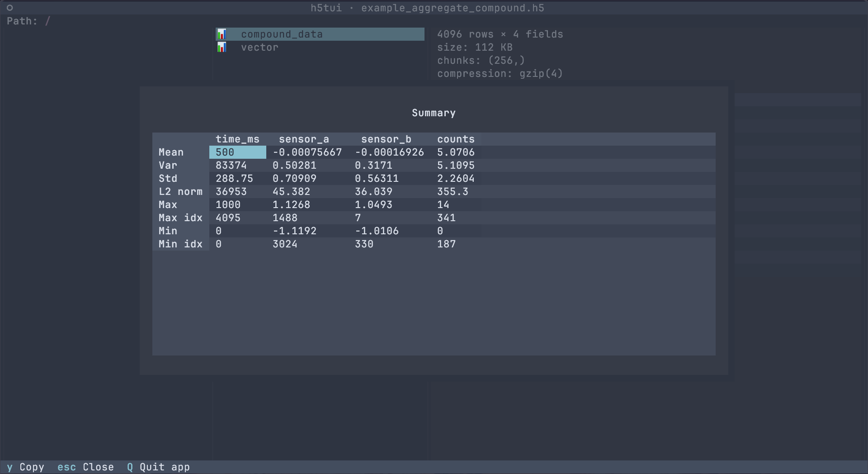Click the time_ms column header
The width and height of the screenshot is (868, 474).
point(237,139)
